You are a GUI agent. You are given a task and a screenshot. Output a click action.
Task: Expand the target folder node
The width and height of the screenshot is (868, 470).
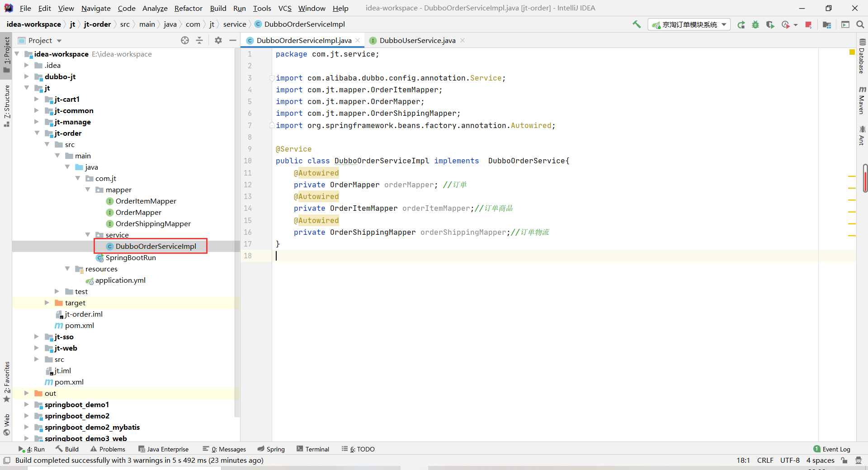pyautogui.click(x=47, y=303)
